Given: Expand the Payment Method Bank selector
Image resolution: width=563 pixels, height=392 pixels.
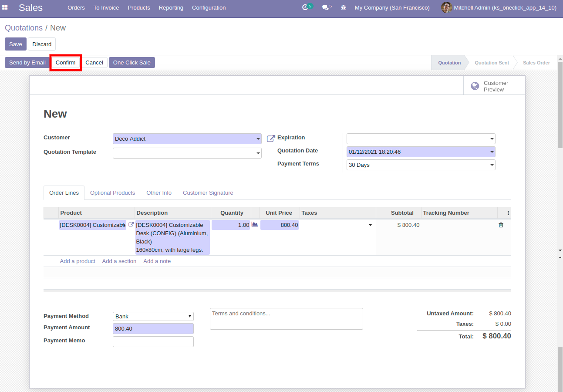Looking at the screenshot, I should [x=153, y=317].
